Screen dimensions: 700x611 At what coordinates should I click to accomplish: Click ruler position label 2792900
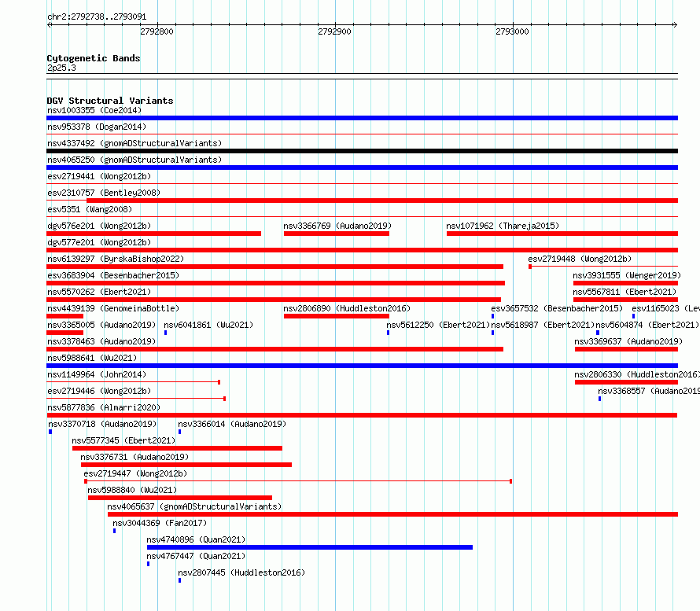coord(334,31)
